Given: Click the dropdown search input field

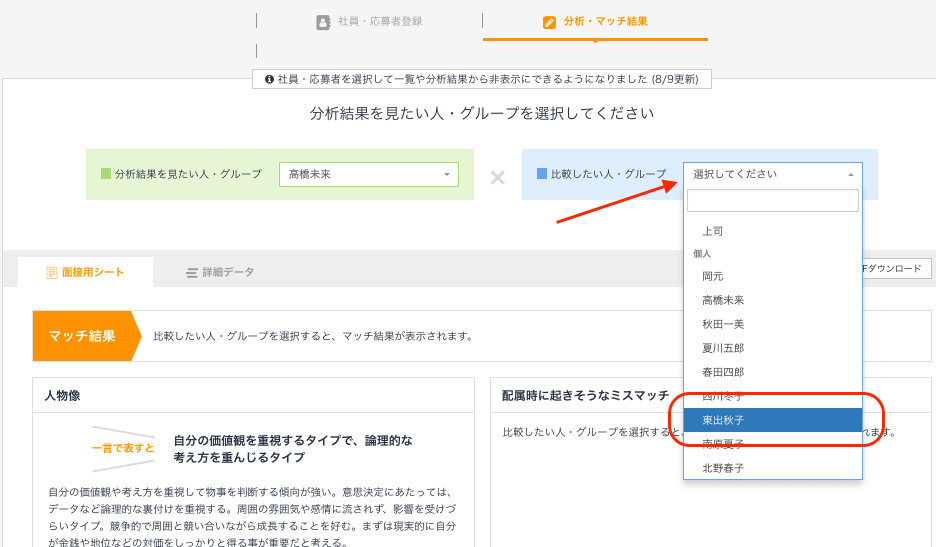Looking at the screenshot, I should (772, 201).
